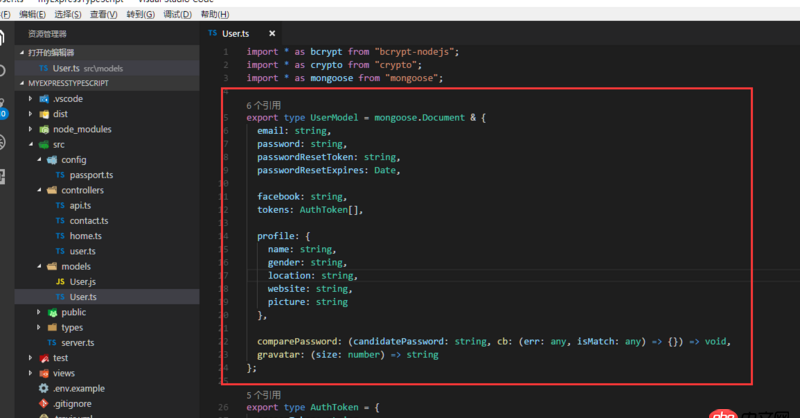Expand the node_modules folder arrow
The image size is (800, 418).
pos(31,129)
